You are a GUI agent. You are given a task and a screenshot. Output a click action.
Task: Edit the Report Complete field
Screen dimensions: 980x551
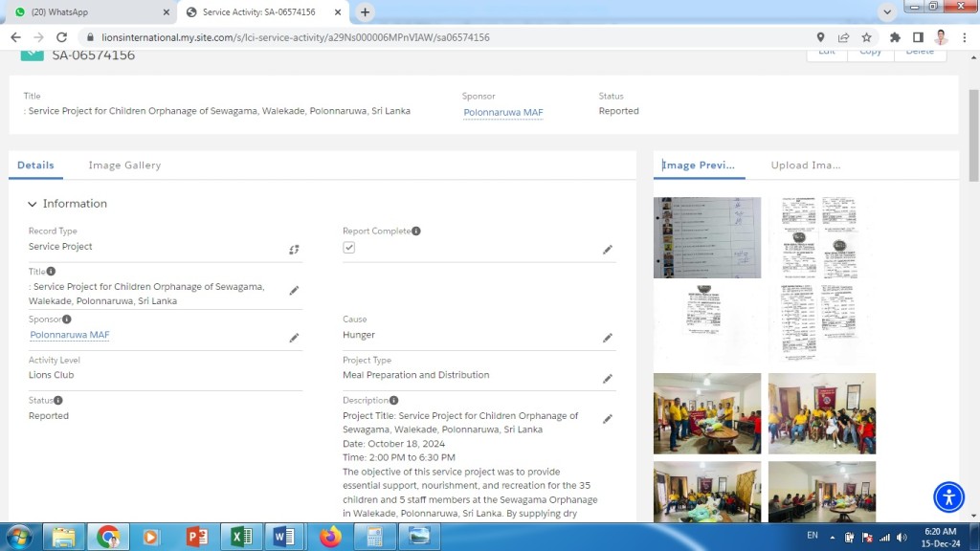click(608, 250)
